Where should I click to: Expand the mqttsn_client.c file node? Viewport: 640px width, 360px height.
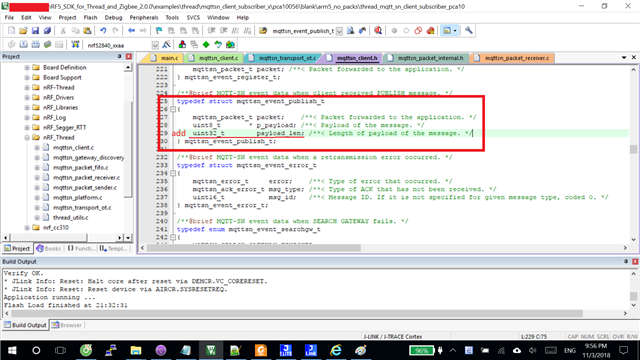[x=37, y=147]
